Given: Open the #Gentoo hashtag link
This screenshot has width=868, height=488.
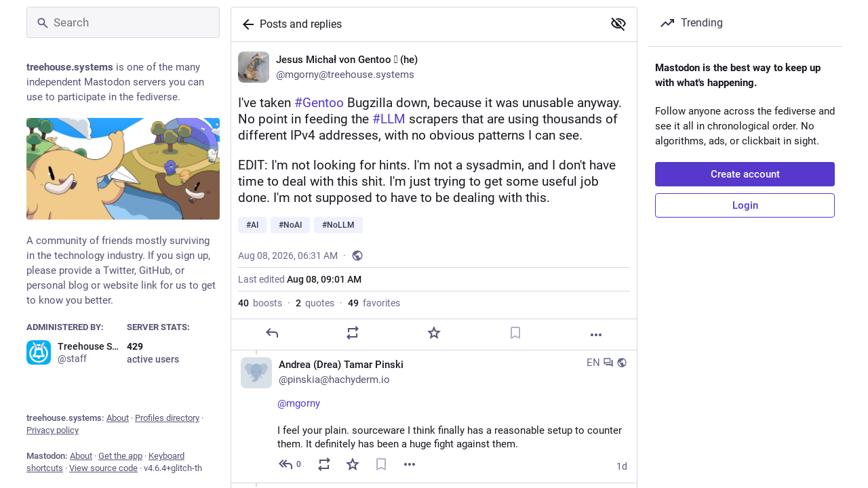Looking at the screenshot, I should pos(319,103).
